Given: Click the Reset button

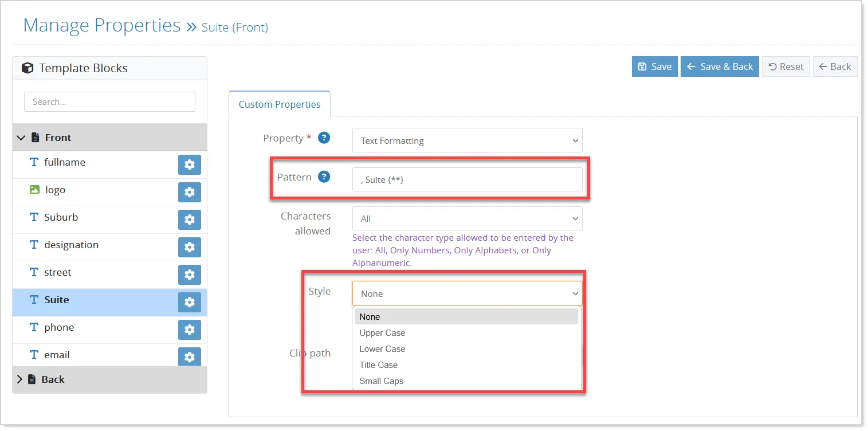Looking at the screenshot, I should click(786, 66).
